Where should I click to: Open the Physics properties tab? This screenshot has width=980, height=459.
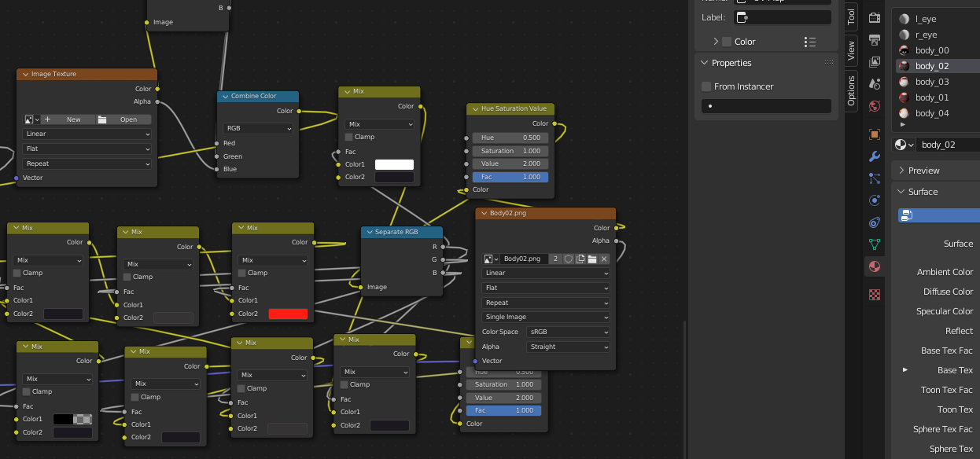tap(875, 200)
